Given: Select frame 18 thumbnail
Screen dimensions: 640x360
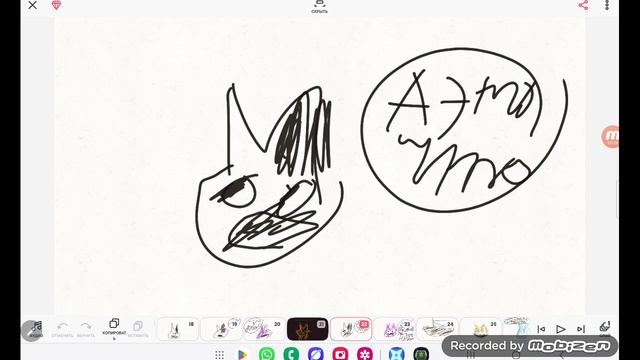Looking at the screenshot, I should [178, 329].
